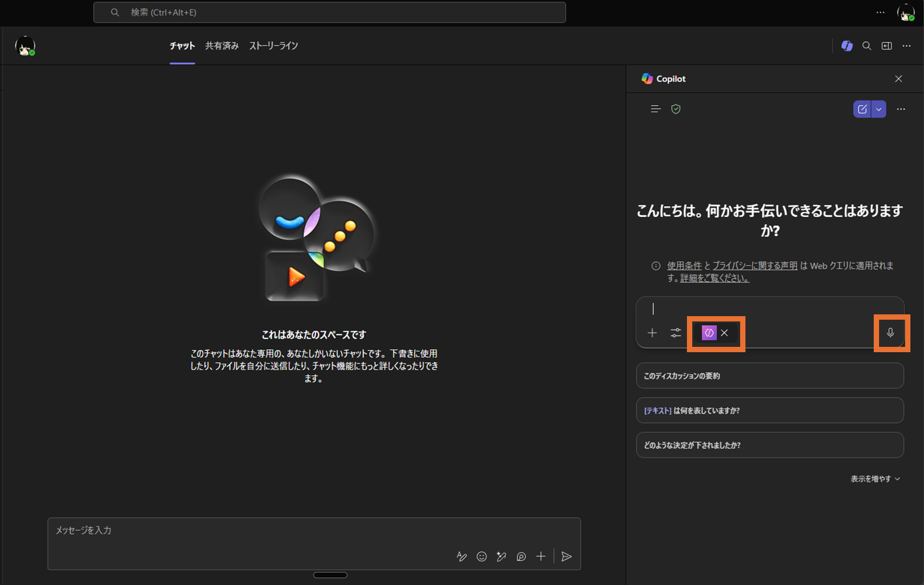This screenshot has width=924, height=585.
Task: Remove the purple agent chip with X
Action: click(724, 333)
